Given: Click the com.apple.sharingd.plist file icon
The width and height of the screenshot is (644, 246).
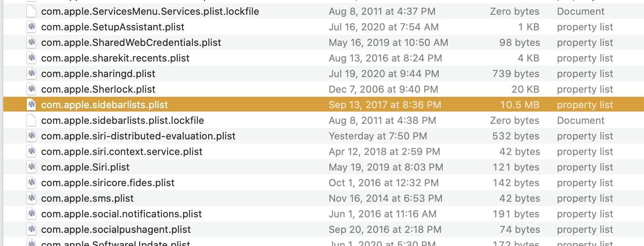Looking at the screenshot, I should point(32,74).
